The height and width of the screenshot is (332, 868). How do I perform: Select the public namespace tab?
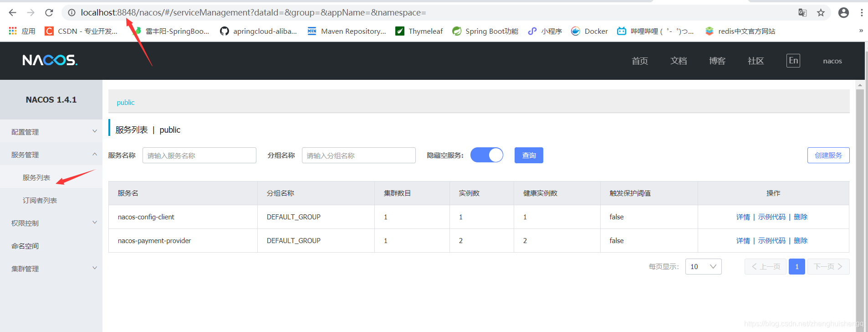click(x=126, y=102)
